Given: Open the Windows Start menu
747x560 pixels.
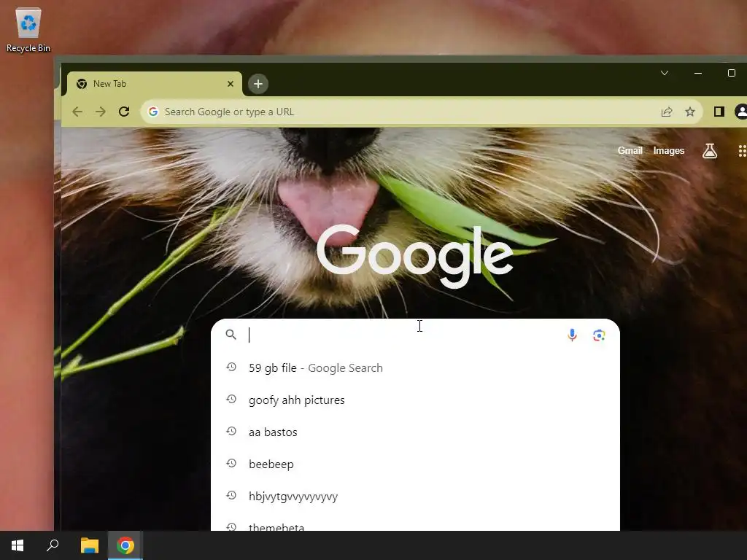Looking at the screenshot, I should (18, 545).
